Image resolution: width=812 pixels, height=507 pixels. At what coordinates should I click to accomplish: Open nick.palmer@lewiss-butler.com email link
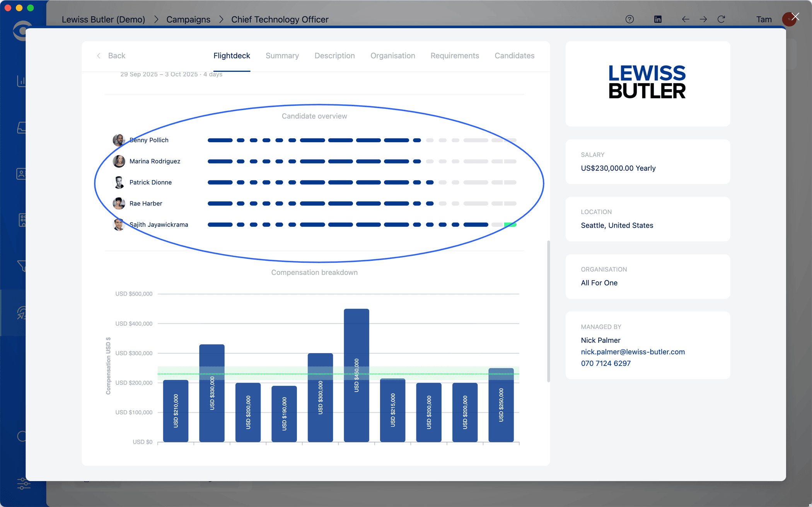tap(633, 352)
